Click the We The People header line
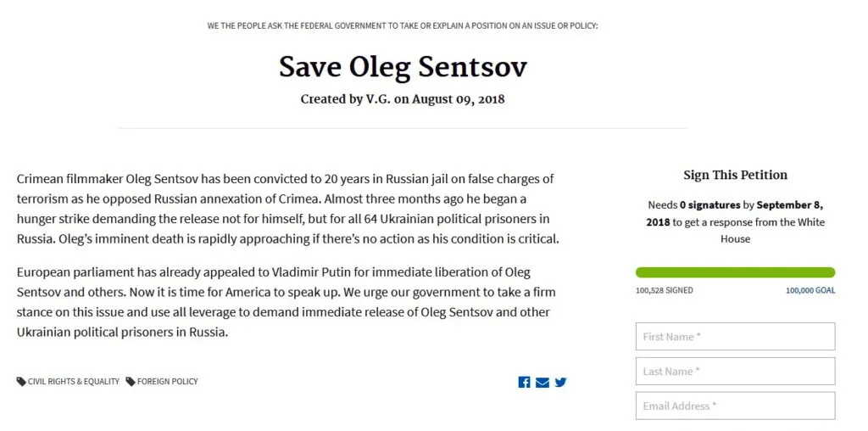Image resolution: width=868 pixels, height=431 pixels. (403, 26)
